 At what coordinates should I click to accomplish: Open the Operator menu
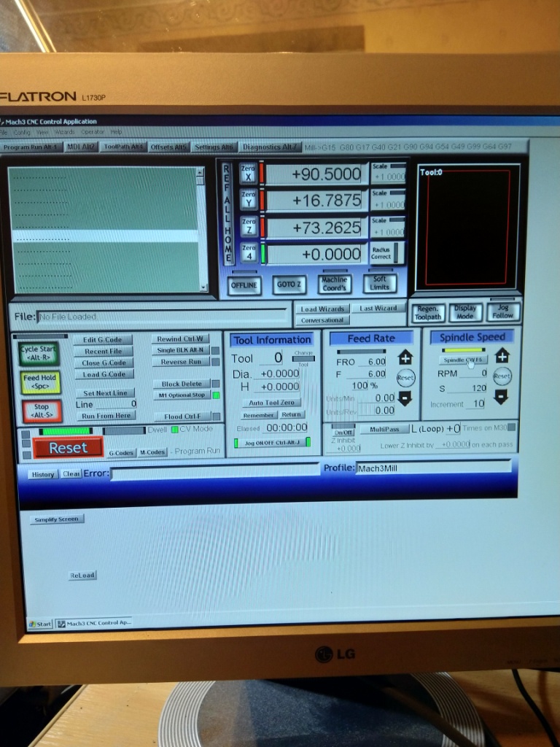(93, 132)
